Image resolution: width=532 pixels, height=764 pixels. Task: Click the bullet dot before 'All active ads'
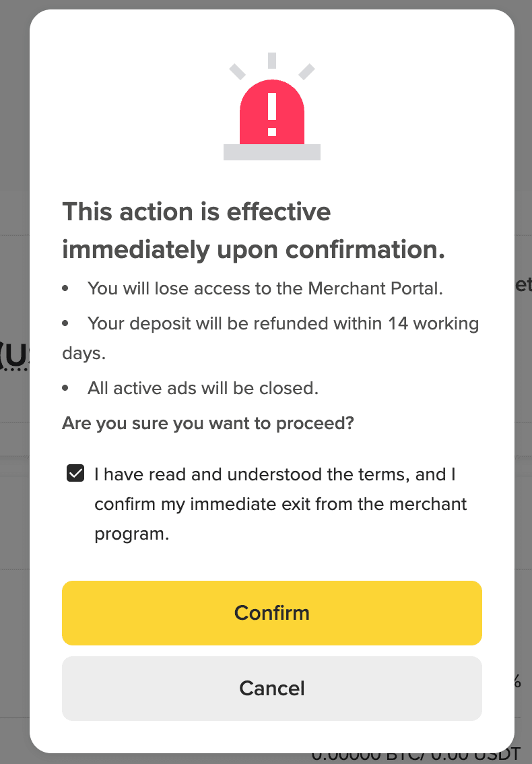coord(65,389)
